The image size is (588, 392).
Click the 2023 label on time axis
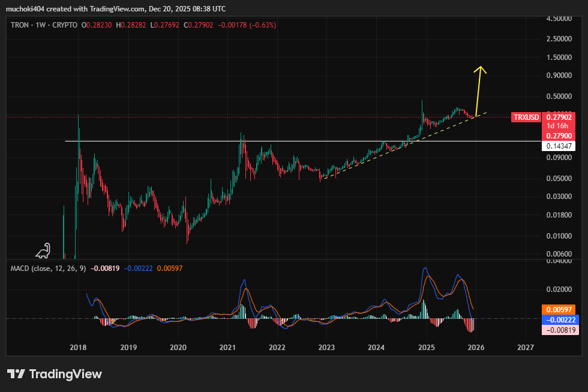(x=326, y=347)
